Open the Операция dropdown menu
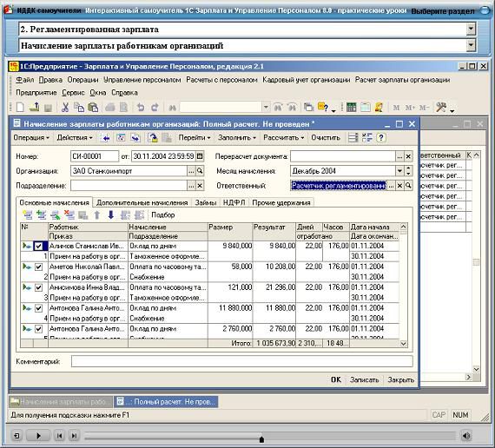This screenshot has height=448, width=495. 31,138
